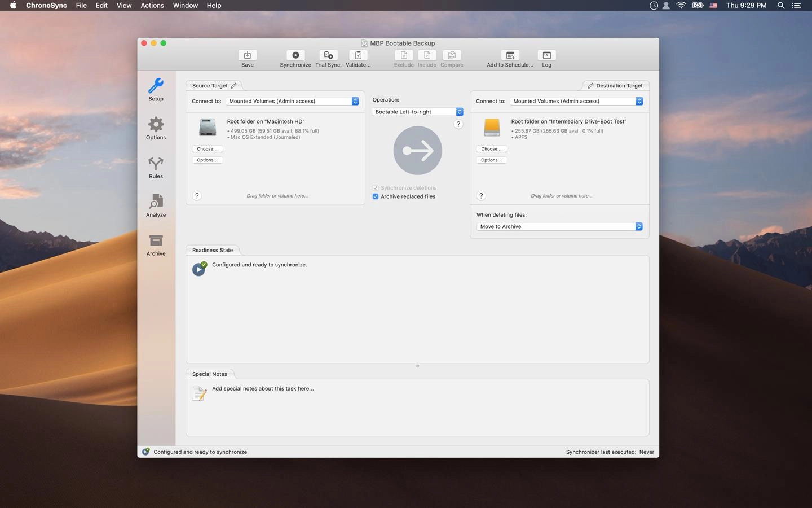The image size is (812, 508).
Task: Click the menu bar clock showing Thu 9:29 PM
Action: [746, 6]
